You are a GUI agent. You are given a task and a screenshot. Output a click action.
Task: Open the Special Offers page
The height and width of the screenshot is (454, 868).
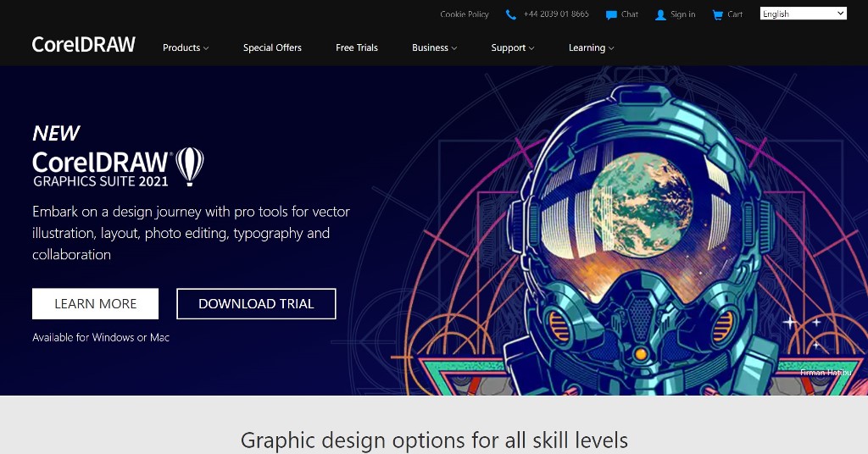point(272,48)
